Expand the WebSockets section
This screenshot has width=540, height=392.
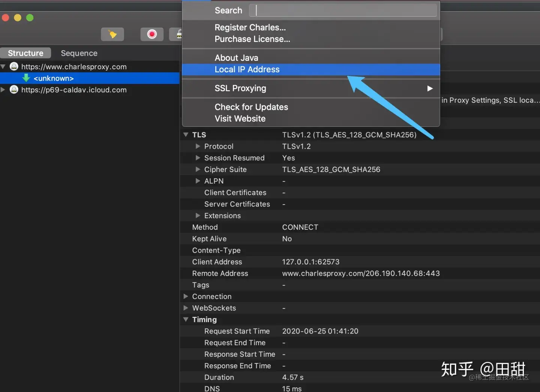[x=186, y=308]
